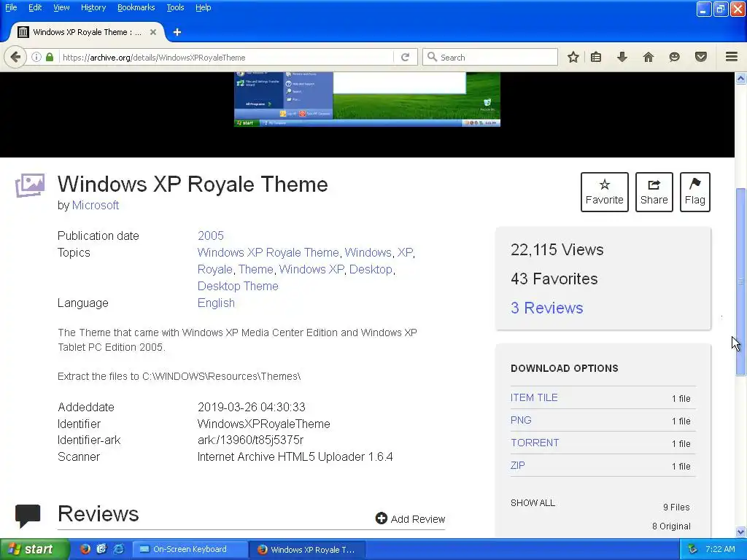This screenshot has width=747, height=560.
Task: Download the PNG file option
Action: (521, 420)
